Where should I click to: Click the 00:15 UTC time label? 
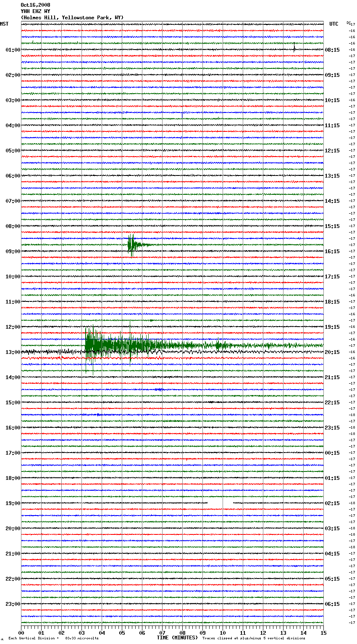point(332,453)
